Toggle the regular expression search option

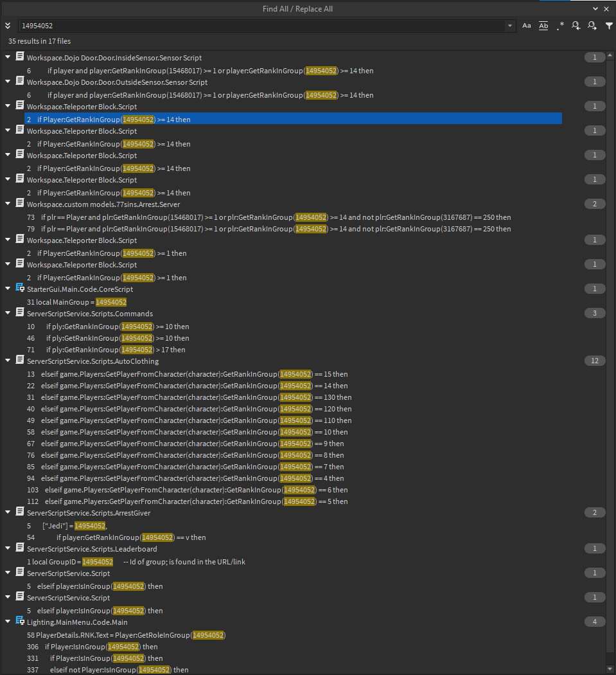(560, 26)
